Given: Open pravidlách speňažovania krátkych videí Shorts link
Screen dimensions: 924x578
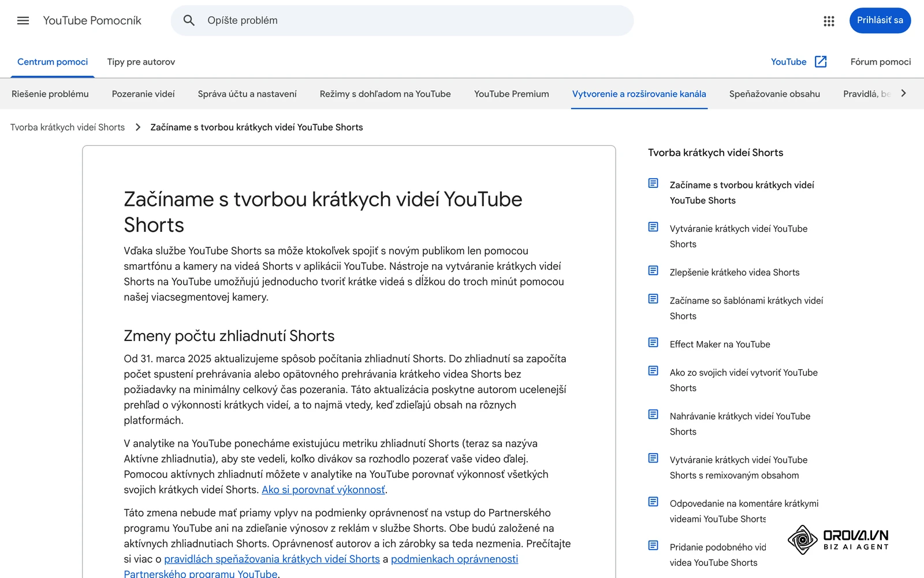Looking at the screenshot, I should click(272, 559).
